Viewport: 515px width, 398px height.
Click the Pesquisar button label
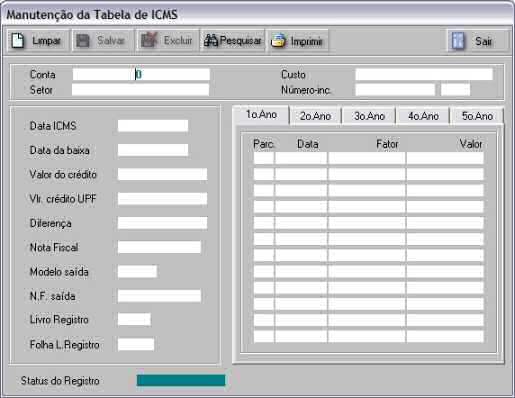click(x=240, y=41)
